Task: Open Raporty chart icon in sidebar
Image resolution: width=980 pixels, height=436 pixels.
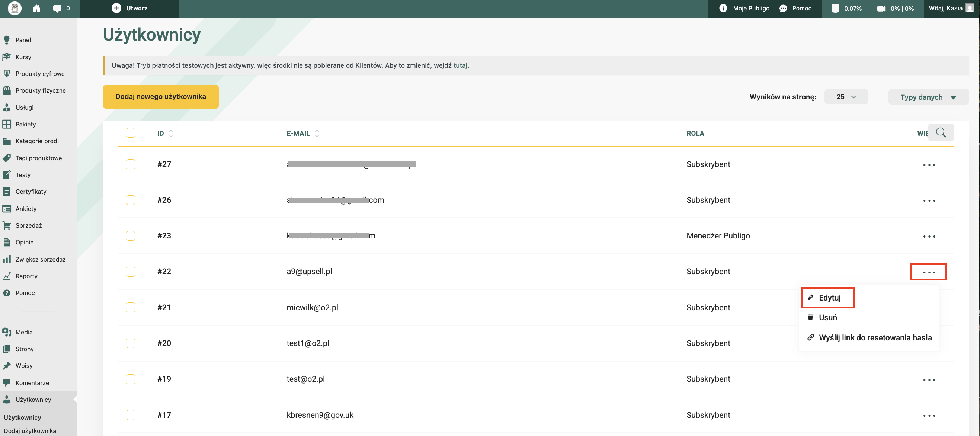Action: [7, 276]
